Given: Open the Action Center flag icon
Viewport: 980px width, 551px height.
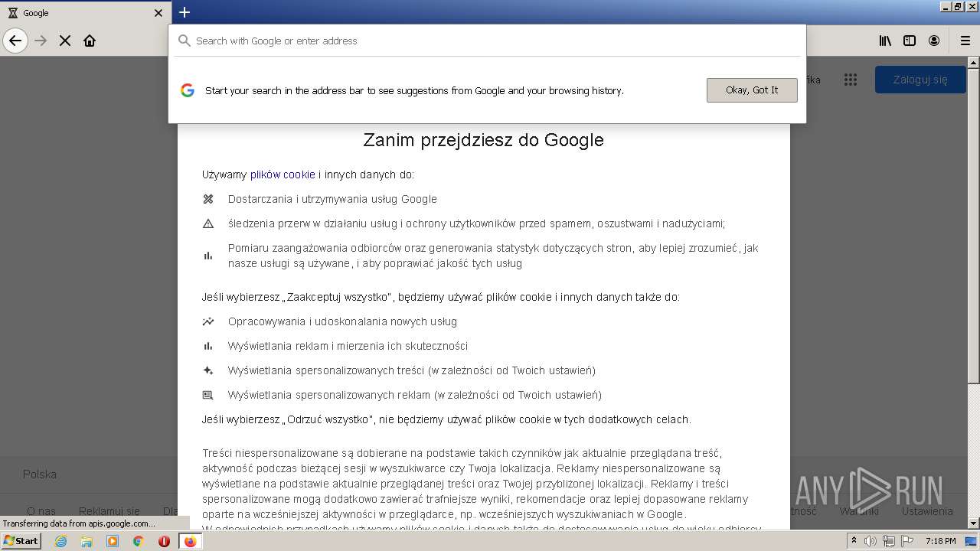Looking at the screenshot, I should tap(907, 541).
